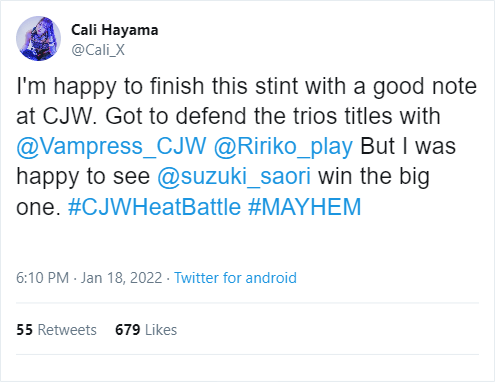Click 'win the big' text in the tweet
The height and width of the screenshot is (382, 495).
point(374,176)
